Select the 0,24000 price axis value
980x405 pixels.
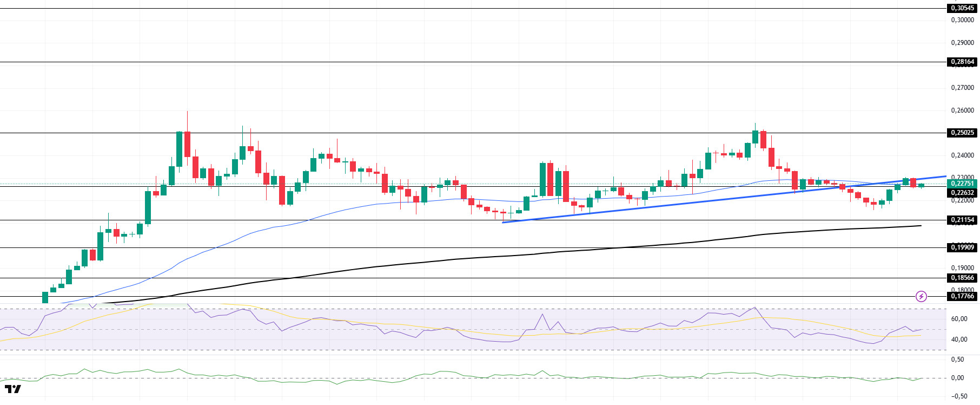point(963,155)
